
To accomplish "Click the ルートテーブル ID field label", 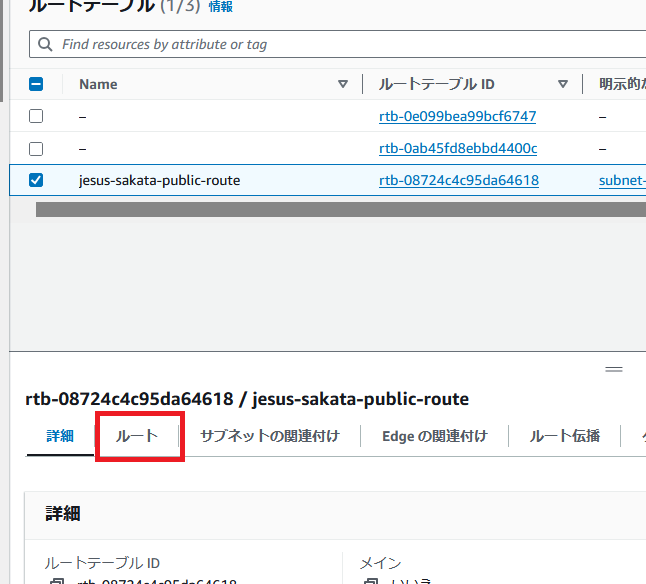I will (102, 563).
